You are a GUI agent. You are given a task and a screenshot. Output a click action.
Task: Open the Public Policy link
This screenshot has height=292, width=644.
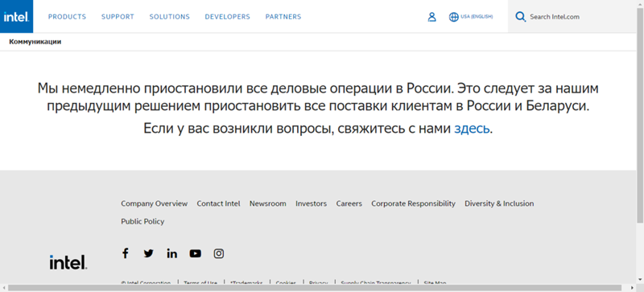click(x=142, y=221)
